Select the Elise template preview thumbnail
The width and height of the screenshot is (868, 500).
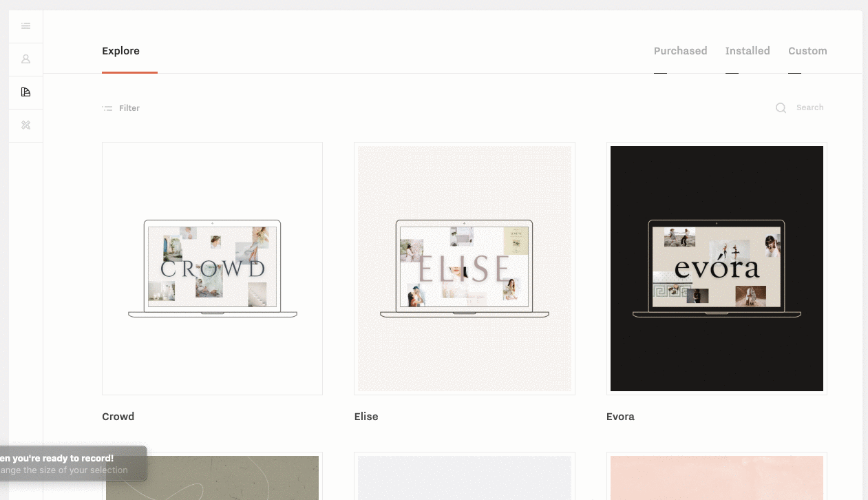pos(465,269)
